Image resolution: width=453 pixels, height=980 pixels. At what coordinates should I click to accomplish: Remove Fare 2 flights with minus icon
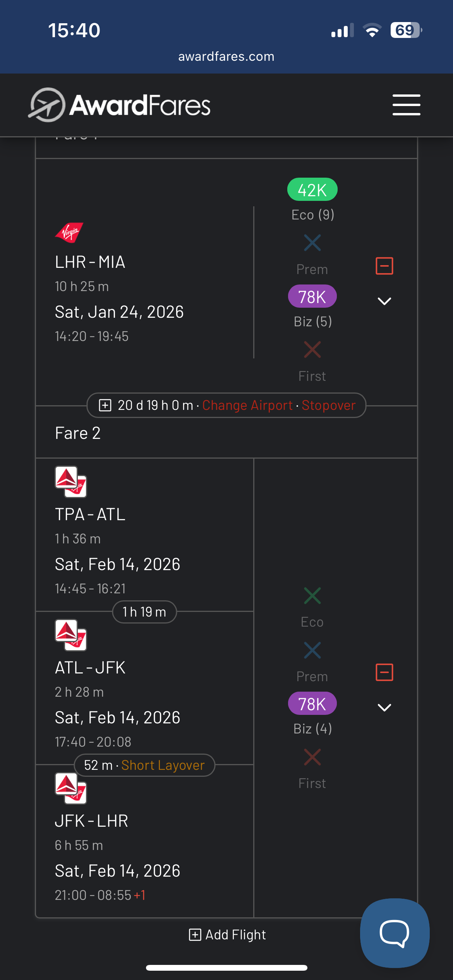pos(384,672)
